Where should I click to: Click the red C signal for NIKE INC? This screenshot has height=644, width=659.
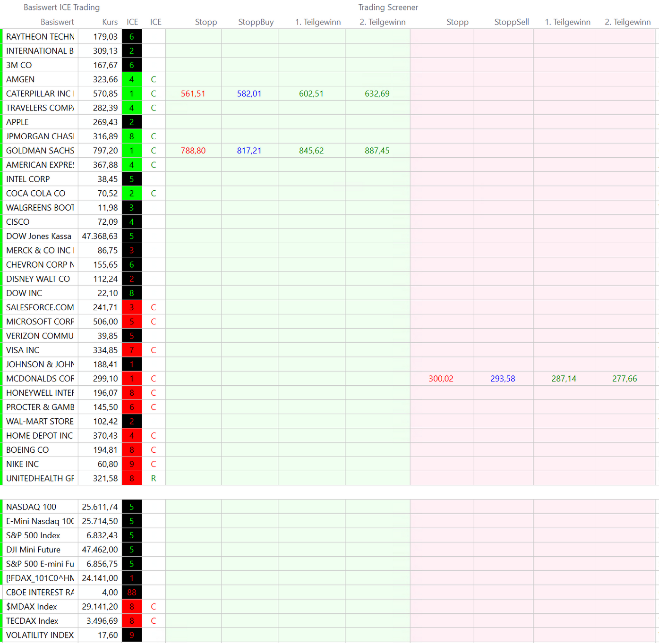pos(154,464)
